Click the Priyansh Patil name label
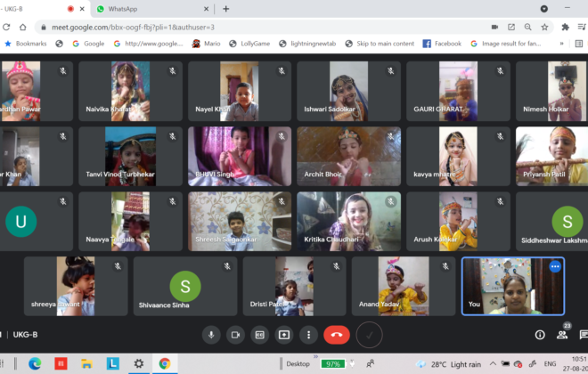This screenshot has width=588, height=374. click(544, 175)
